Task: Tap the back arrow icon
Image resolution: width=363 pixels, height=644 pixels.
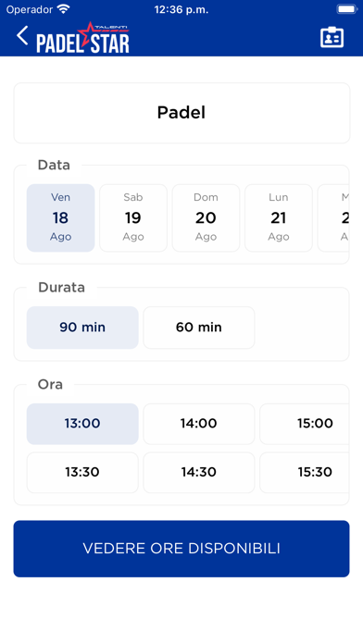Action: (x=22, y=36)
